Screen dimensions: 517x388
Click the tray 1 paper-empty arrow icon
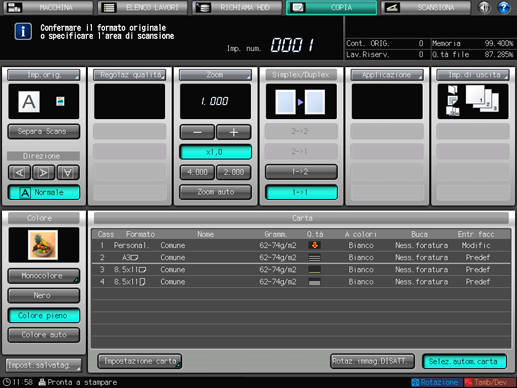(x=314, y=245)
